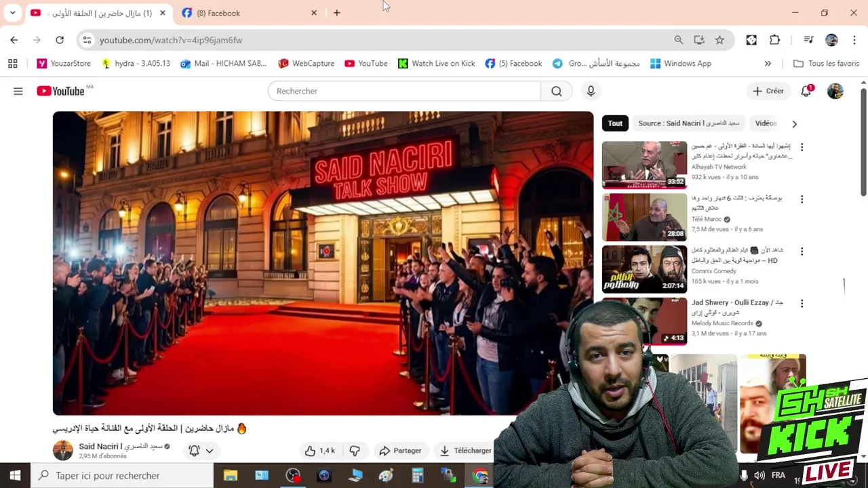The image size is (868, 488).
Task: Open the YouTube hamburger guide menu
Action: 18,91
